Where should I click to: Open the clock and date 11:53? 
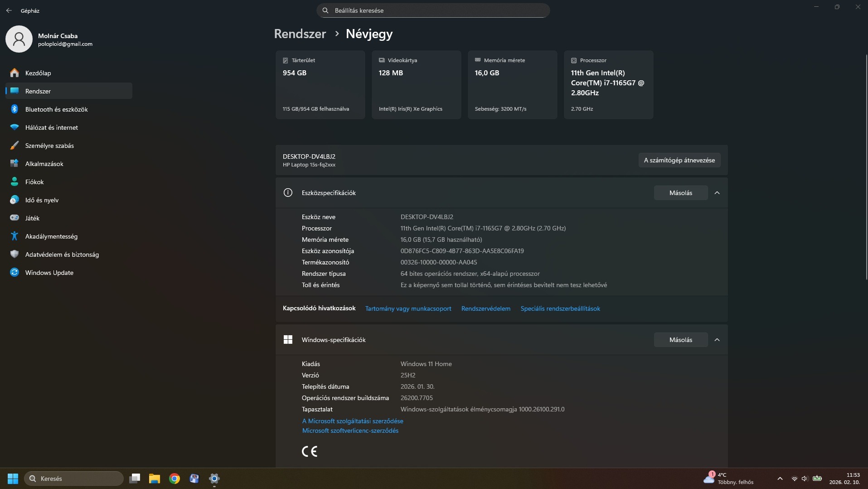click(844, 479)
